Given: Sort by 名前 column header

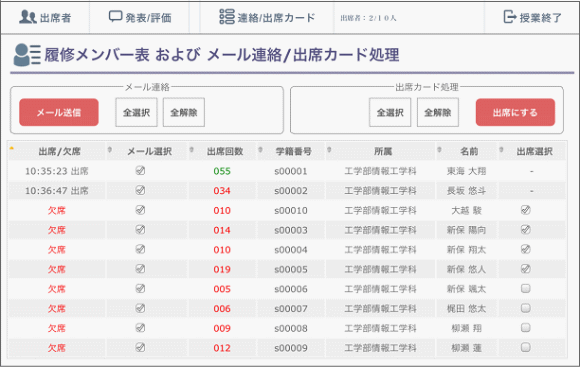Looking at the screenshot, I should point(467,151).
